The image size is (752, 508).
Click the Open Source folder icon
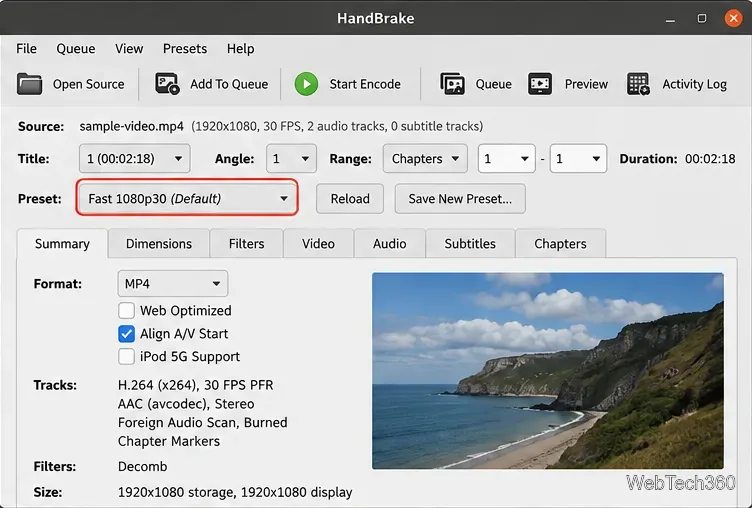(x=30, y=84)
